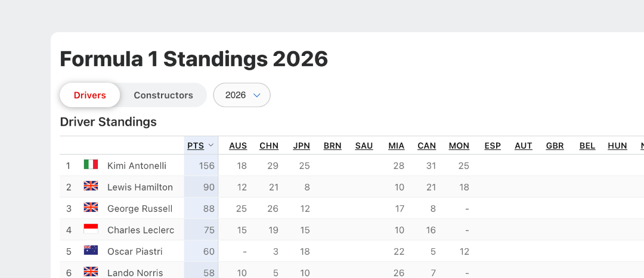The image size is (644, 278).
Task: Sort by the PTS column header
Action: 196,146
